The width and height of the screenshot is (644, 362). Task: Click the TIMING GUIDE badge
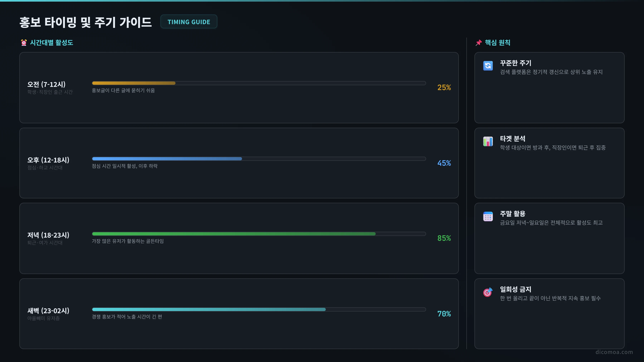click(189, 22)
